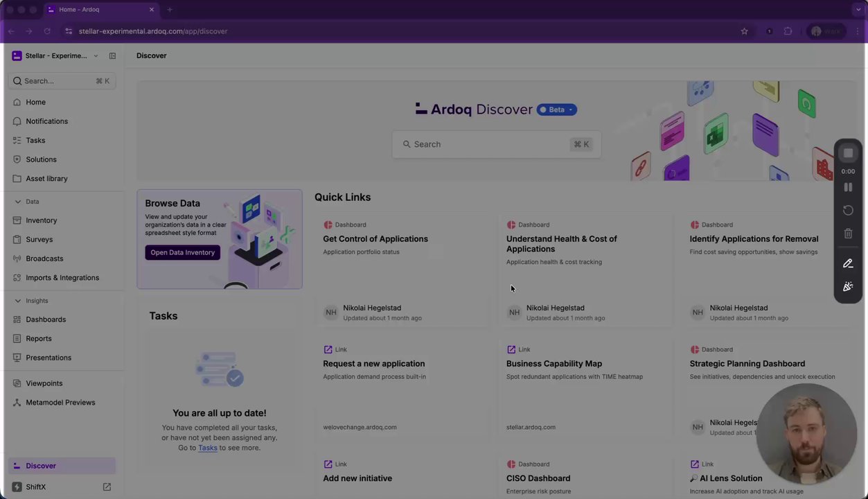This screenshot has width=868, height=499.
Task: Click dashboard icon on Get Control card
Action: [x=328, y=225]
